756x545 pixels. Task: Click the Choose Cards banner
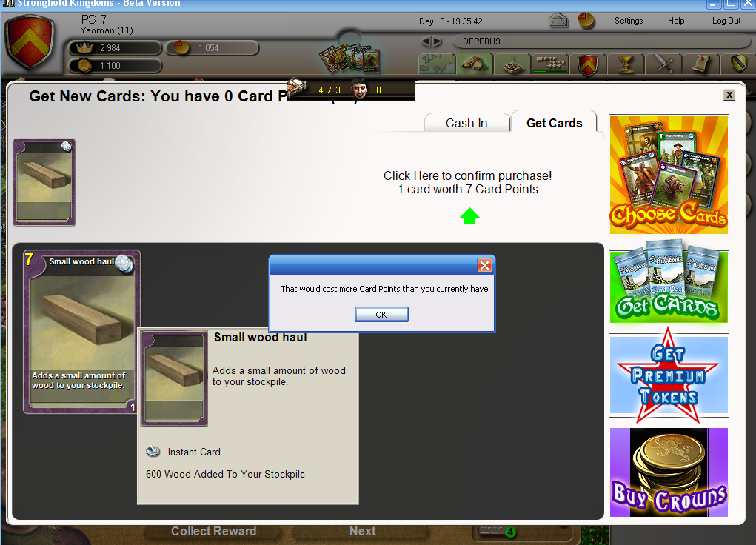pyautogui.click(x=669, y=175)
